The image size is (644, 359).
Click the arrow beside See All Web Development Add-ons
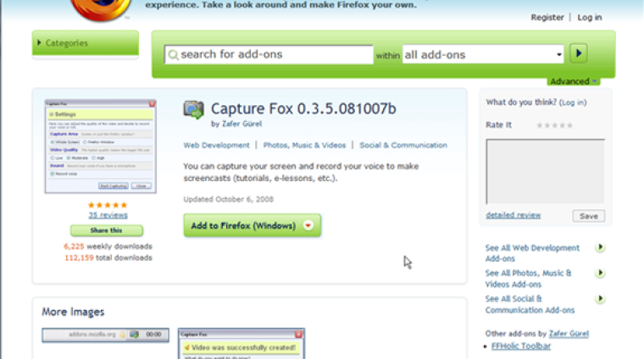[600, 248]
